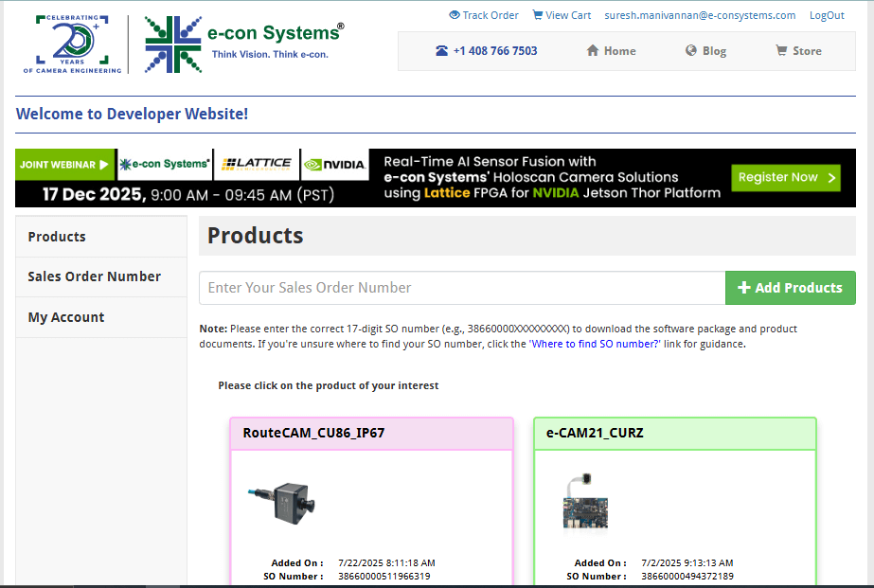The image size is (874, 588).
Task: Click the Joint Webinar play arrow icon
Action: [x=103, y=165]
